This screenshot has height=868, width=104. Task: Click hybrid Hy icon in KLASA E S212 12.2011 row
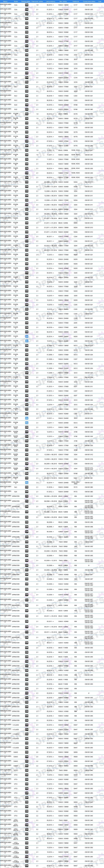tap(27, 418)
